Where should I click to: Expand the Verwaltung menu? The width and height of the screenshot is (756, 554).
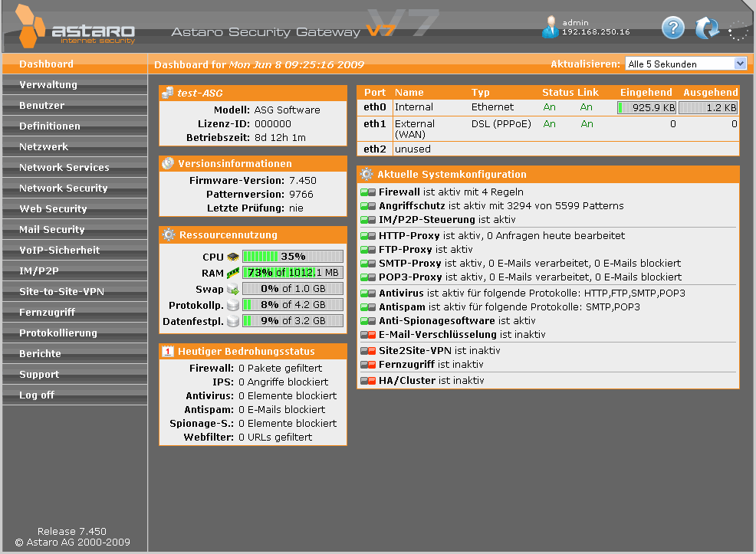tap(74, 84)
